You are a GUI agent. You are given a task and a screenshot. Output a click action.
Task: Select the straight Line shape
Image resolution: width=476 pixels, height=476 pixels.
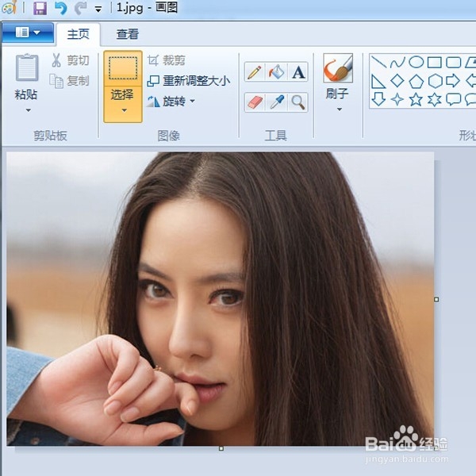point(378,62)
